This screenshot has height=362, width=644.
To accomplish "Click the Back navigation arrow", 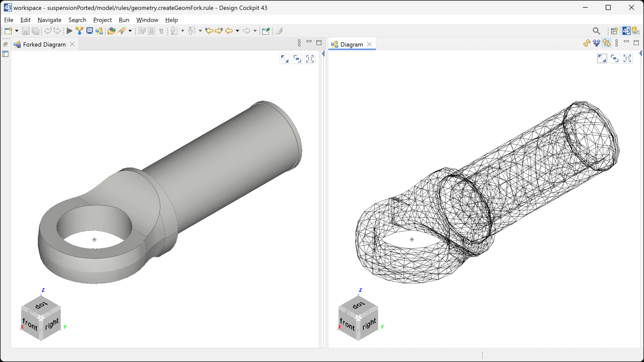I will (x=229, y=31).
